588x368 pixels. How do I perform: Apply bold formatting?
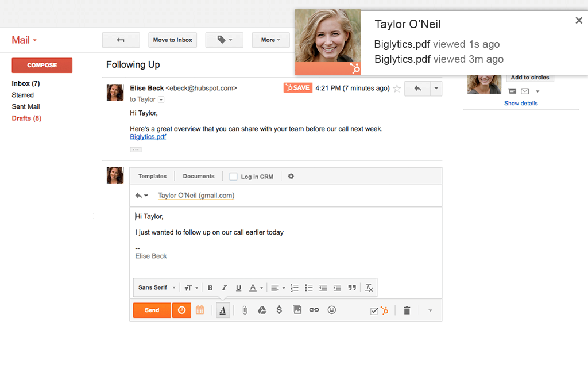(x=210, y=287)
